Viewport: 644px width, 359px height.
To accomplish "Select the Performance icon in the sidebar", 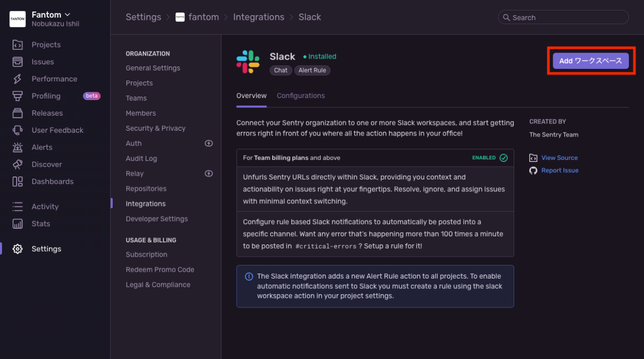I will [x=18, y=78].
